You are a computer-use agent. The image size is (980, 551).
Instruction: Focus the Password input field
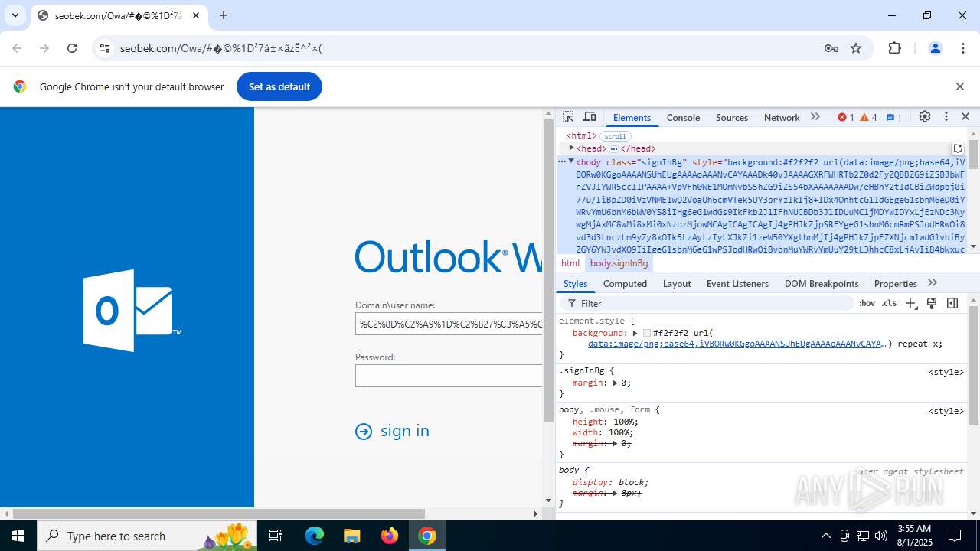(449, 376)
